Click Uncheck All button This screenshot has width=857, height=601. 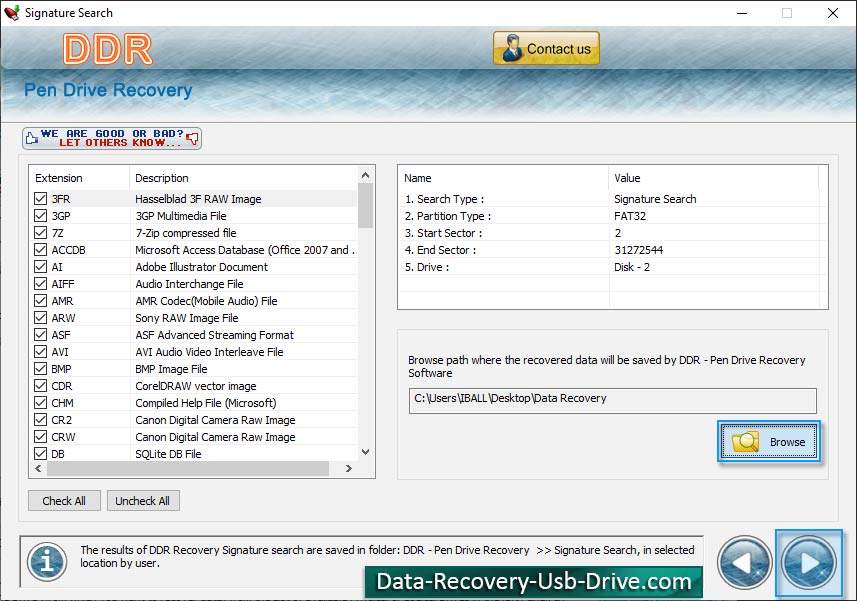pos(143,500)
